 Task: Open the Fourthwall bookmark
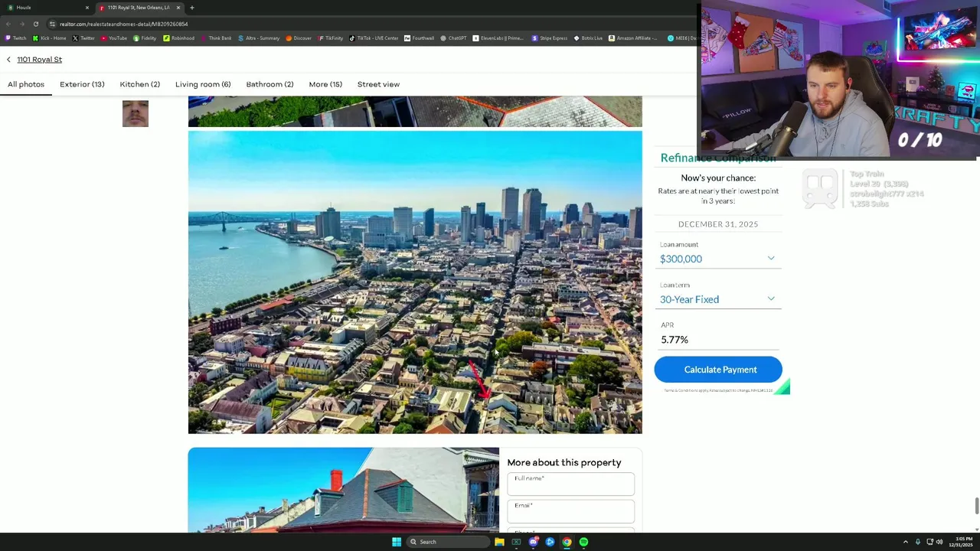(x=419, y=38)
